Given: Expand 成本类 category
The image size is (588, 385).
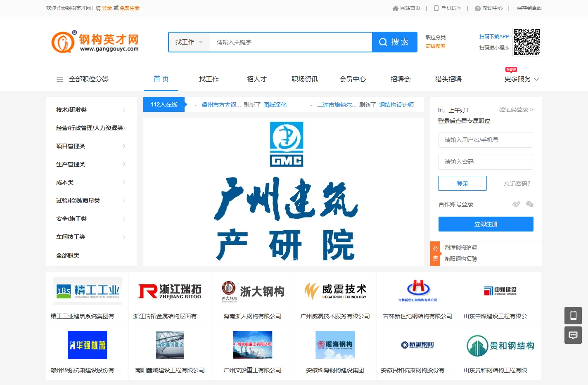Looking at the screenshot, I should tap(91, 182).
